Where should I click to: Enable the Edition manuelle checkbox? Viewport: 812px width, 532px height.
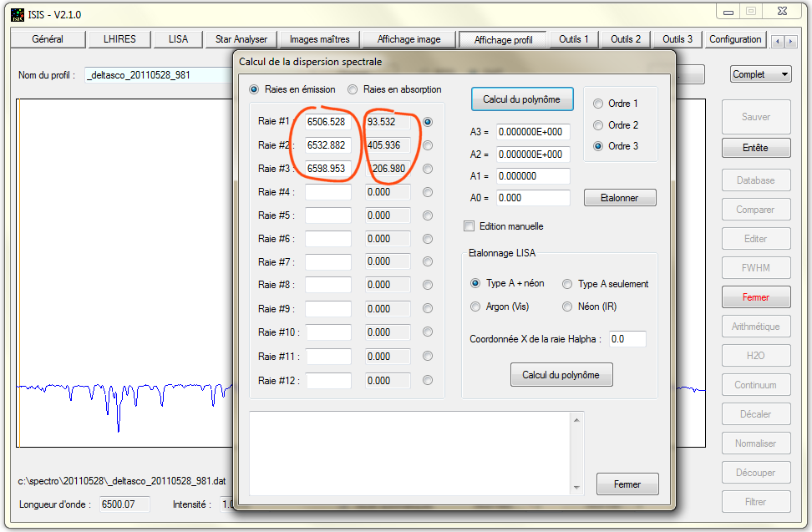[469, 225]
